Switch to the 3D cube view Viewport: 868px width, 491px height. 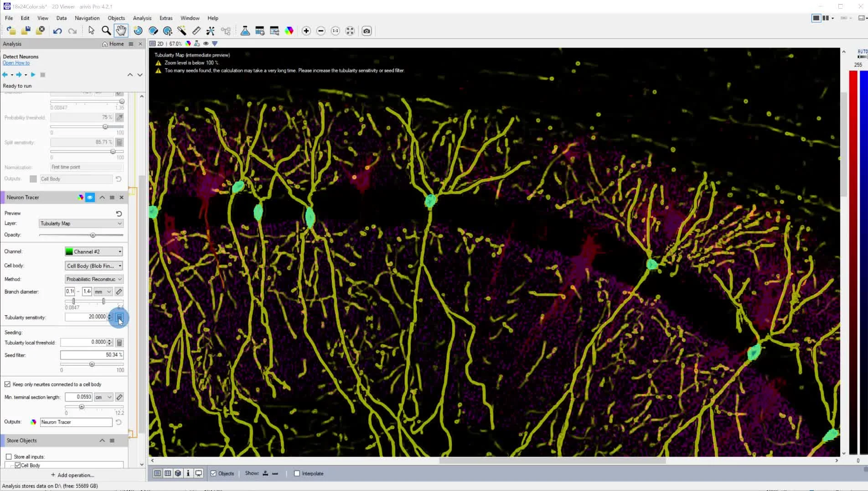pyautogui.click(x=178, y=473)
